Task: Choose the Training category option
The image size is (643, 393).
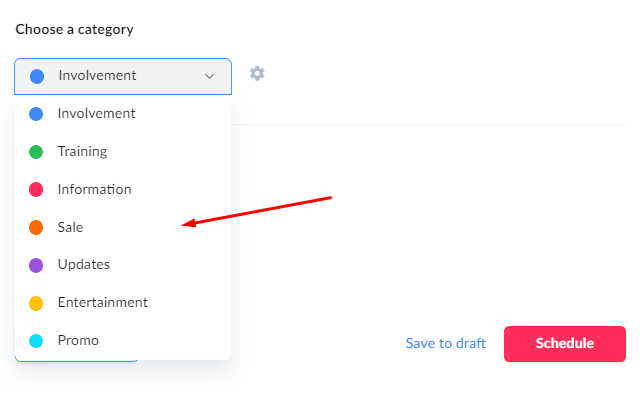Action: [123, 151]
